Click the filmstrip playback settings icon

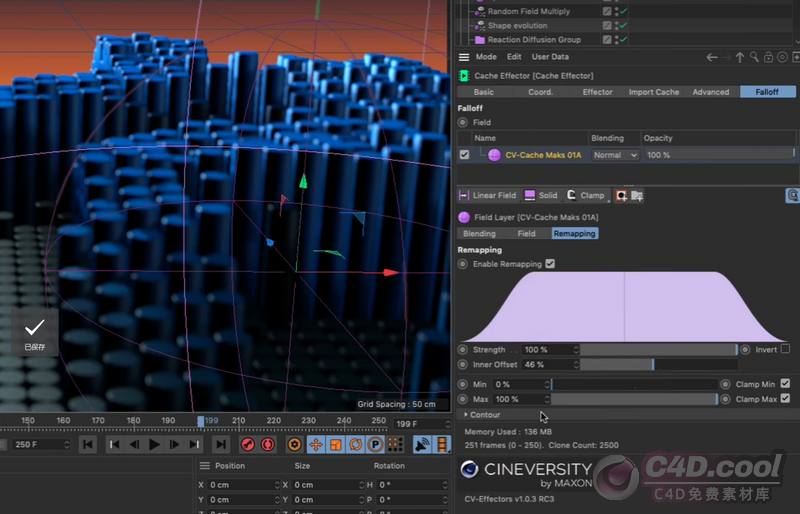coord(442,445)
